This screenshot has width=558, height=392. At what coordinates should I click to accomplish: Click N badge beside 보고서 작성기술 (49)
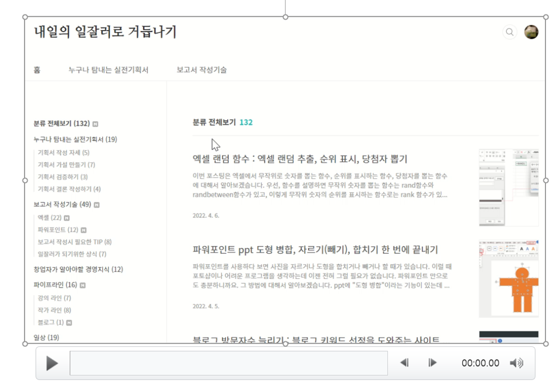[x=96, y=205]
